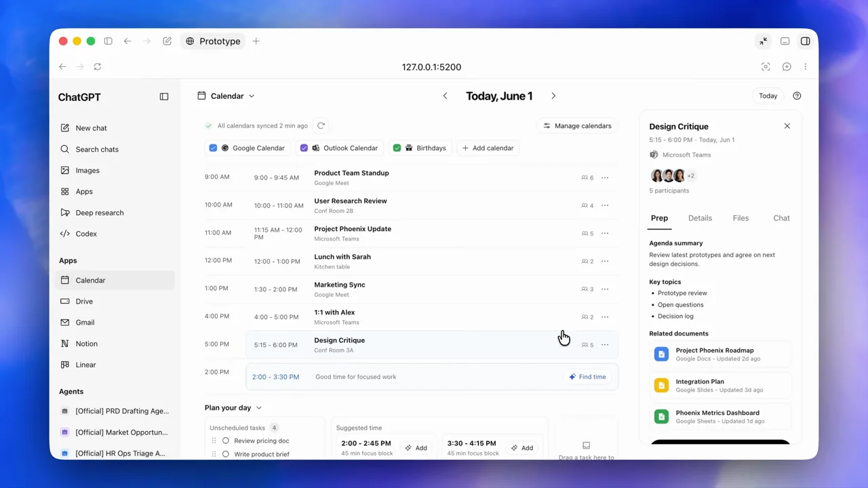Screen dimensions: 868x488
Task: Uncheck the Birthdays calendar checkbox
Action: [x=397, y=148]
